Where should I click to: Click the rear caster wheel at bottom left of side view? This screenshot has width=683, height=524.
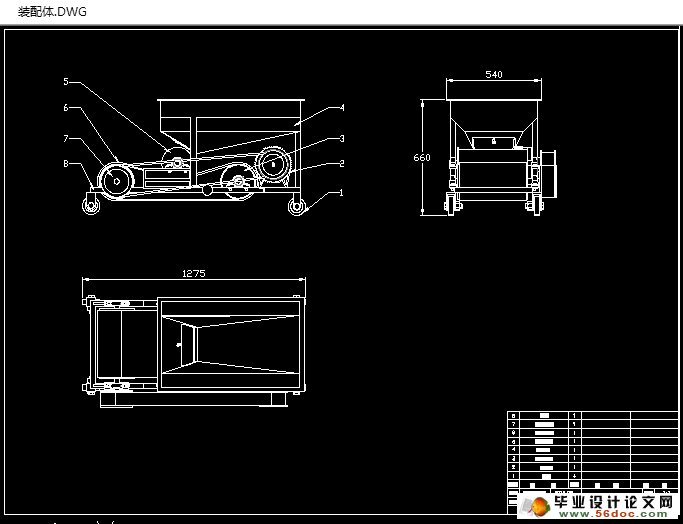(x=90, y=207)
